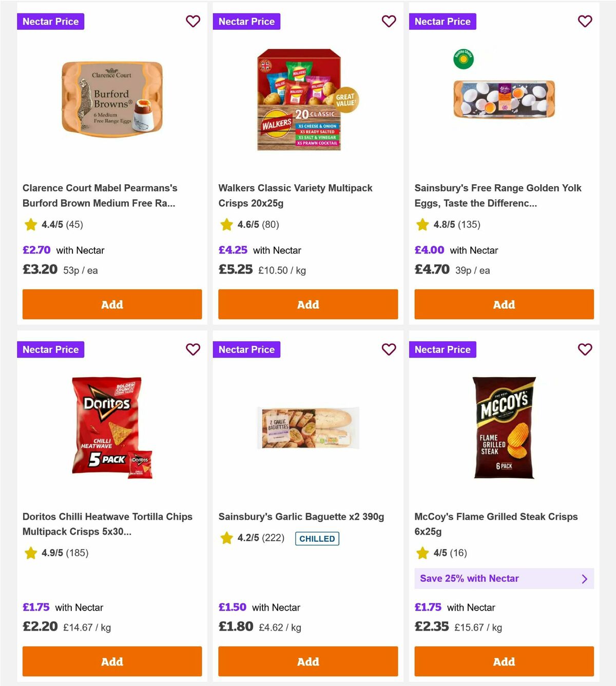Image resolution: width=616 pixels, height=686 pixels.
Task: Favourite the Clarence Court Burford Brown eggs
Action: (x=193, y=22)
